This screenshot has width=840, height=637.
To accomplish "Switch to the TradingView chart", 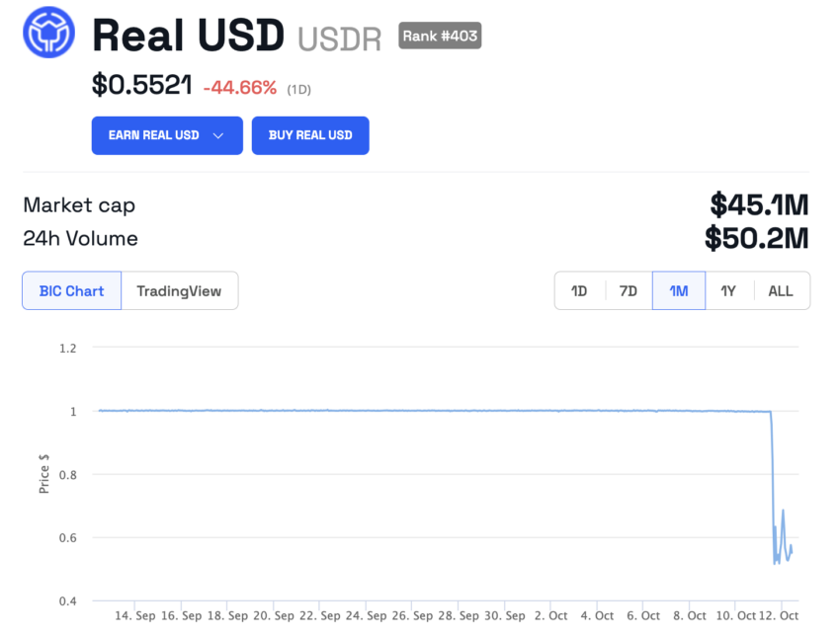I will (179, 290).
